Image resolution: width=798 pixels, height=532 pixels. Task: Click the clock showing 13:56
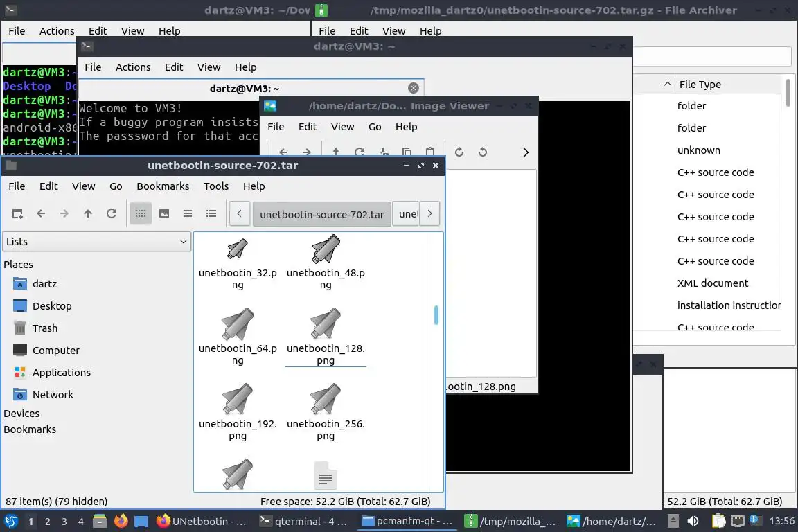click(781, 522)
